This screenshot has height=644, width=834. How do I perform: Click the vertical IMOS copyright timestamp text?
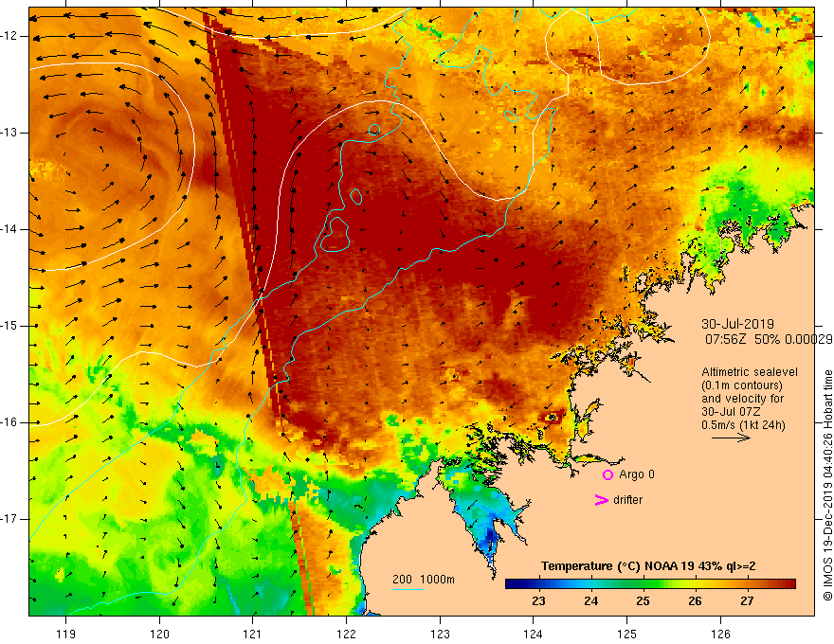827,485
